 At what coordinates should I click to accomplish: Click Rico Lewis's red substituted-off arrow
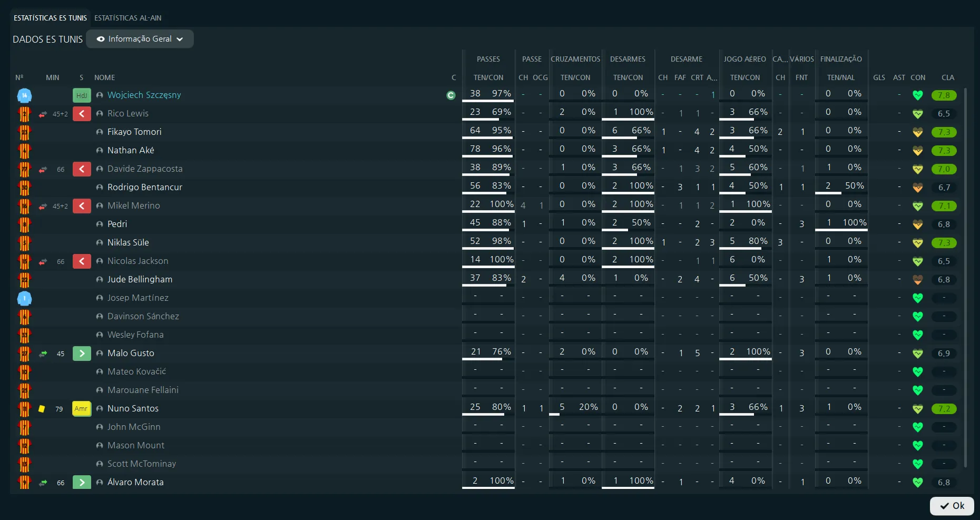82,114
